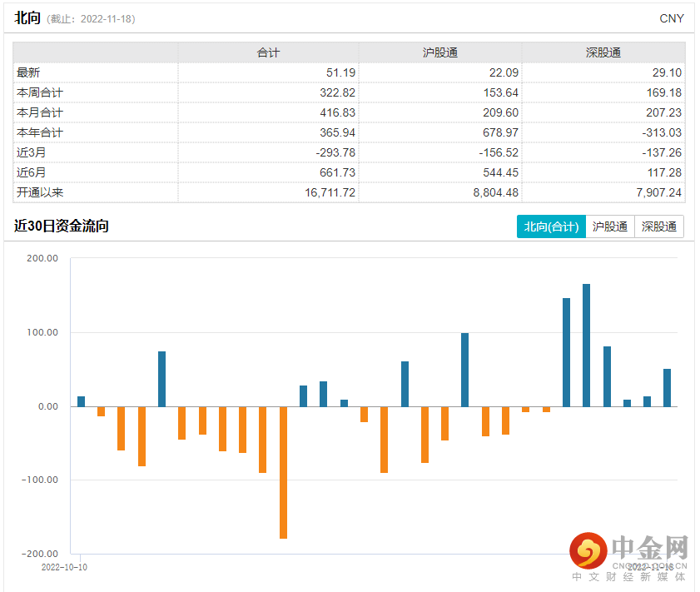The height and width of the screenshot is (592, 700).
Task: Click the 2022-10-10 x-axis date label
Action: coord(65,566)
